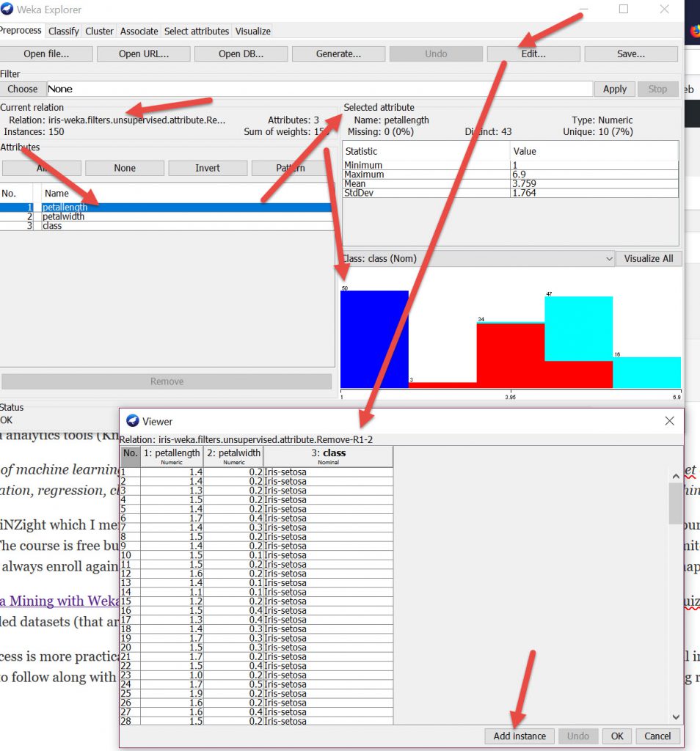
Task: Click the Viewer window bird icon
Action: click(133, 421)
